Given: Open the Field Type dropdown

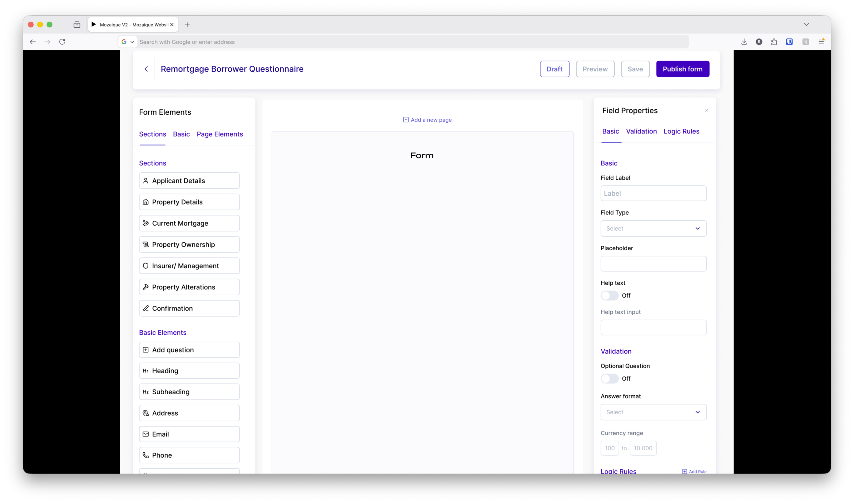Looking at the screenshot, I should pyautogui.click(x=653, y=228).
